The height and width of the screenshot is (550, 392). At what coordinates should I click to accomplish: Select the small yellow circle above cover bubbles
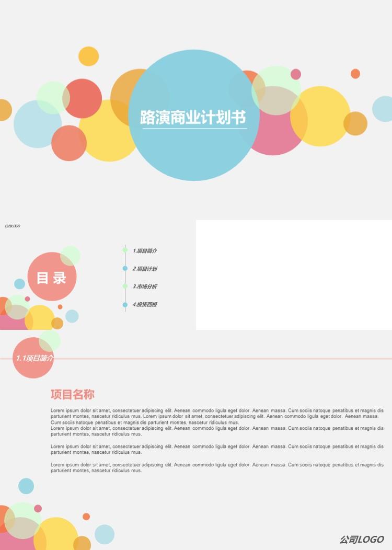click(x=88, y=56)
